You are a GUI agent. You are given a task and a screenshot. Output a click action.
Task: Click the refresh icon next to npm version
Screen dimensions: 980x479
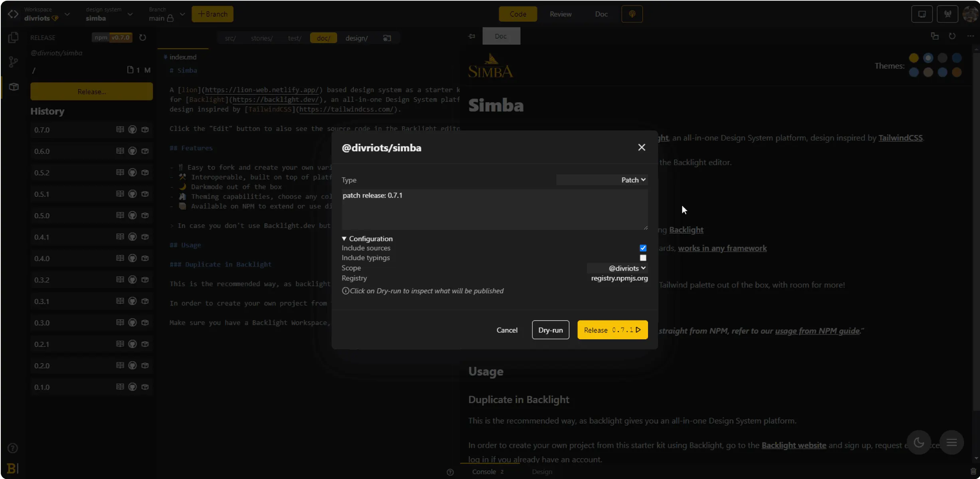142,38
